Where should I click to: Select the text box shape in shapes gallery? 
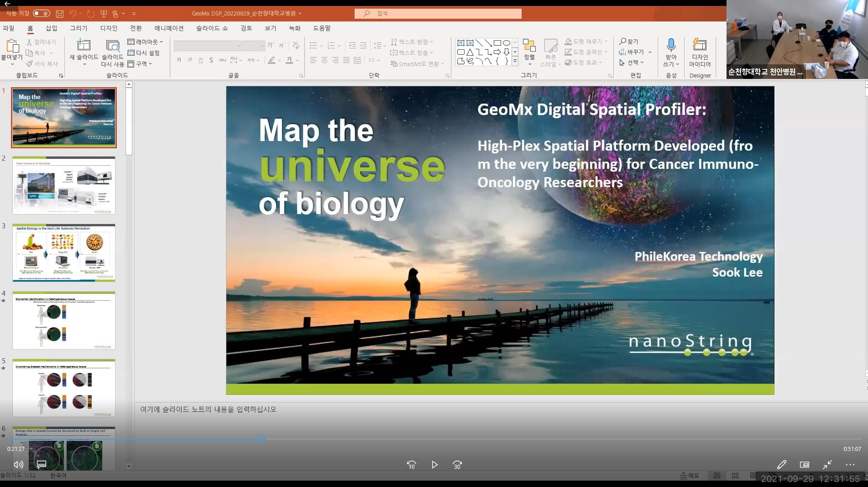click(461, 43)
